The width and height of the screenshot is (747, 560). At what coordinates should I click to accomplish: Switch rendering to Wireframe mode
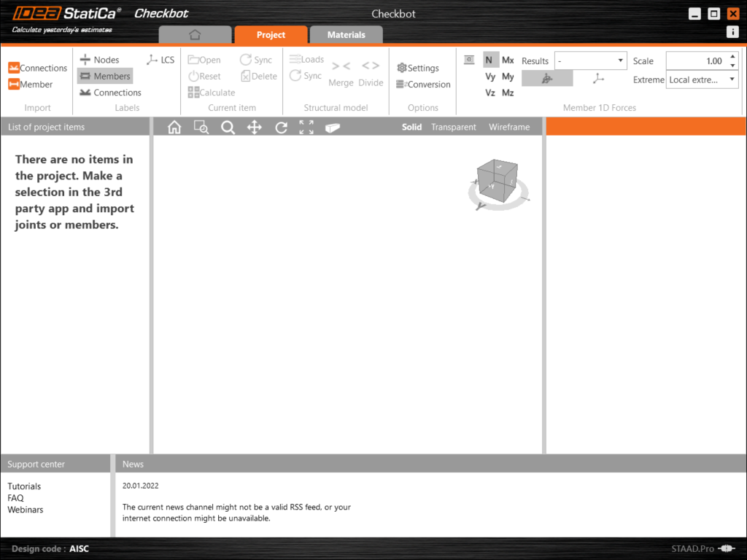pos(509,127)
